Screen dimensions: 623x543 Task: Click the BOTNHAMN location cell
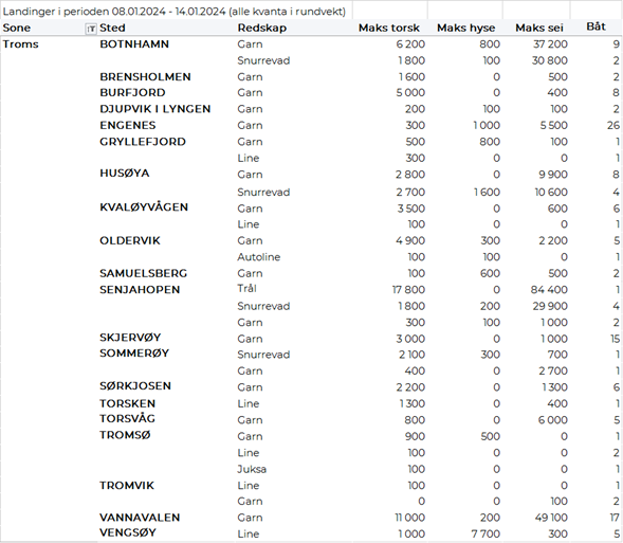134,45
